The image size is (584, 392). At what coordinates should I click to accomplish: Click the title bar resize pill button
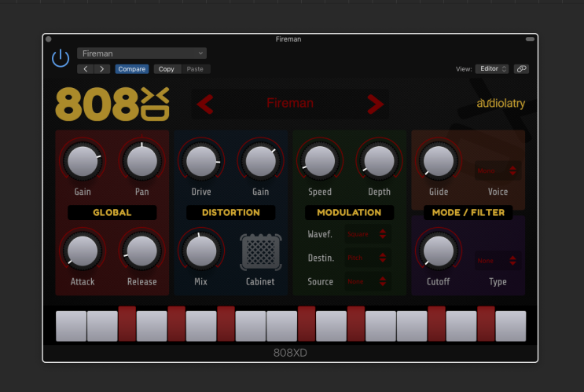point(530,38)
